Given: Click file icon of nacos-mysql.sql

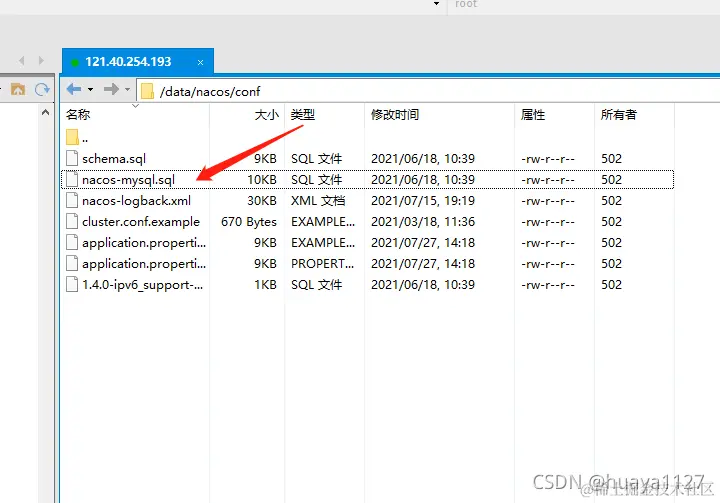Looking at the screenshot, I should click(72, 180).
